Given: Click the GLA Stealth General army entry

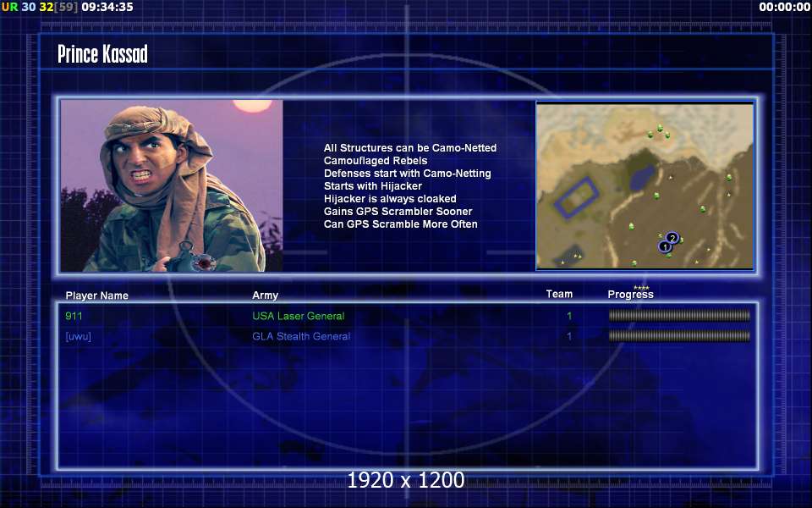Looking at the screenshot, I should (301, 336).
